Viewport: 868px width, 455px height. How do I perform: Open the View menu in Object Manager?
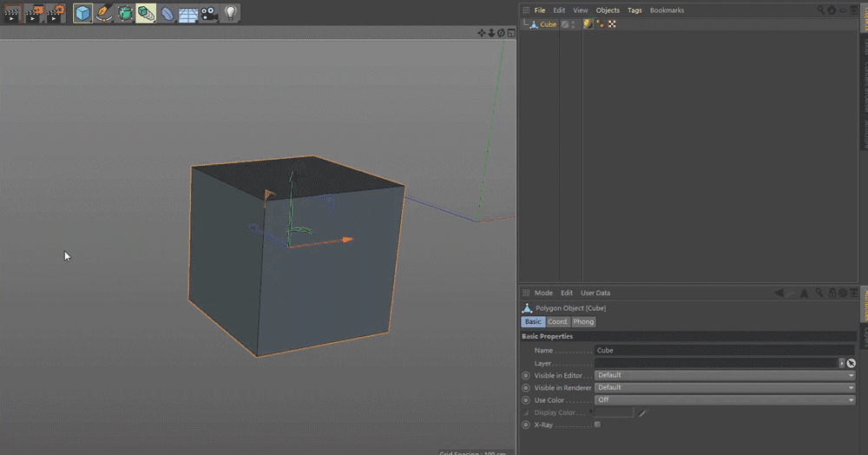point(580,10)
